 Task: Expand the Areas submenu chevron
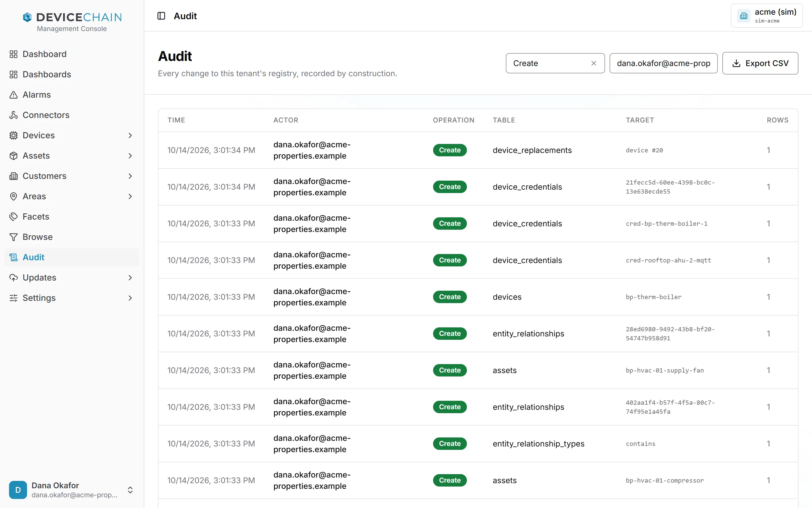130,196
